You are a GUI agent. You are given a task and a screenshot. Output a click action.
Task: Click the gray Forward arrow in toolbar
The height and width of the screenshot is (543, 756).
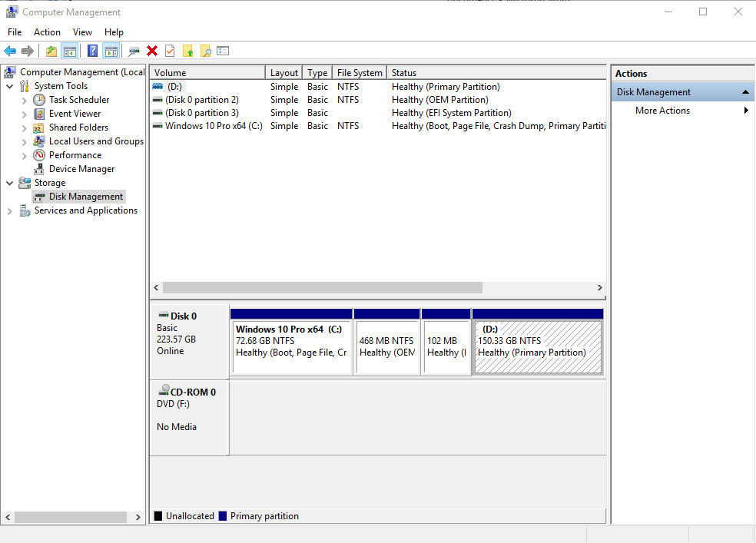click(x=28, y=51)
